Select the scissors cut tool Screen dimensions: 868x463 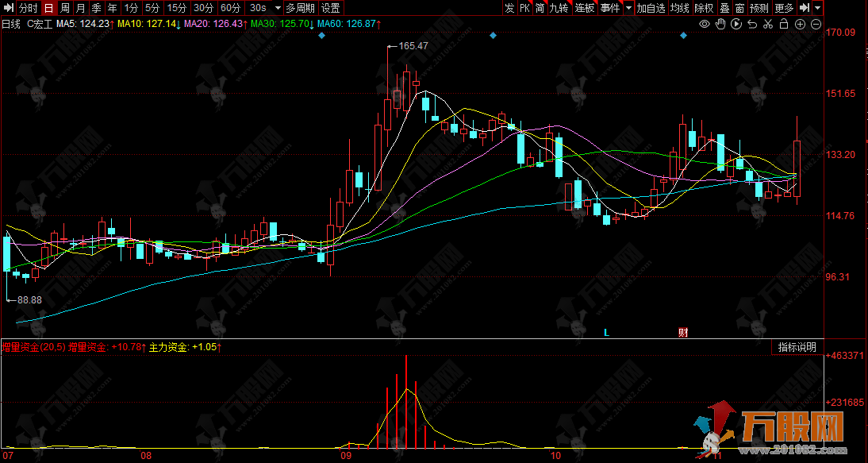tap(768, 25)
